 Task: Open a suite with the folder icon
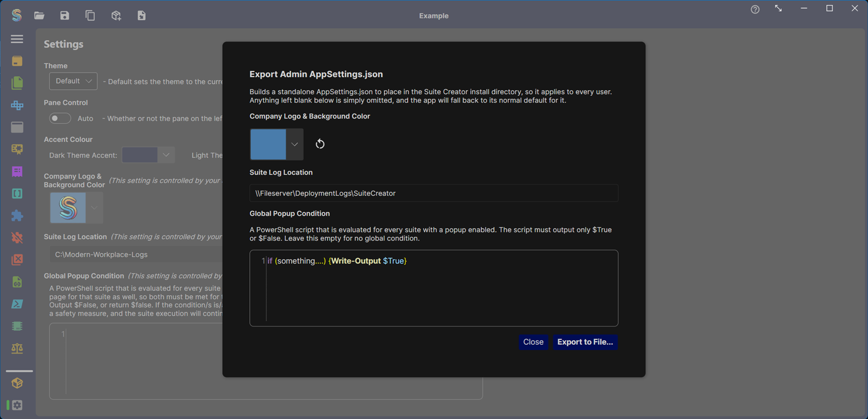(x=39, y=15)
